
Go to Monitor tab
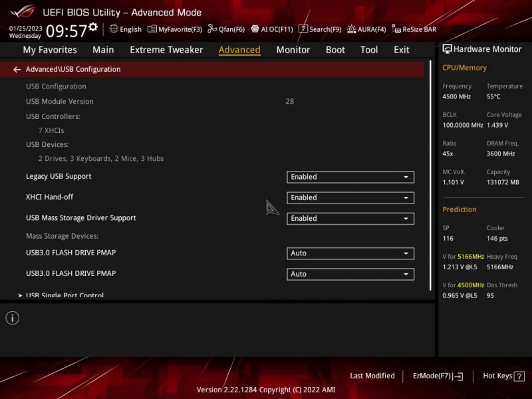tap(293, 50)
